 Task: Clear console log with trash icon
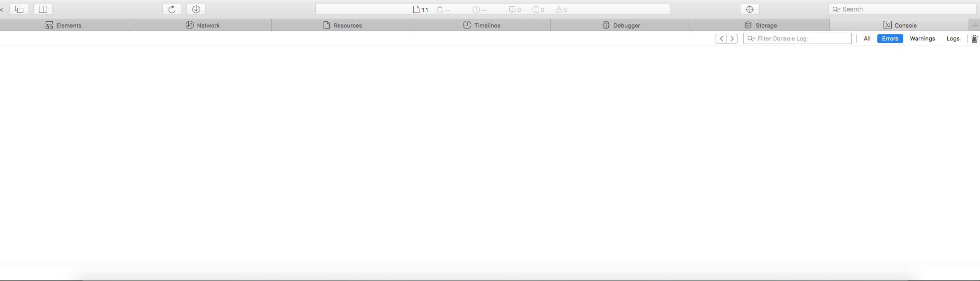pyautogui.click(x=974, y=38)
